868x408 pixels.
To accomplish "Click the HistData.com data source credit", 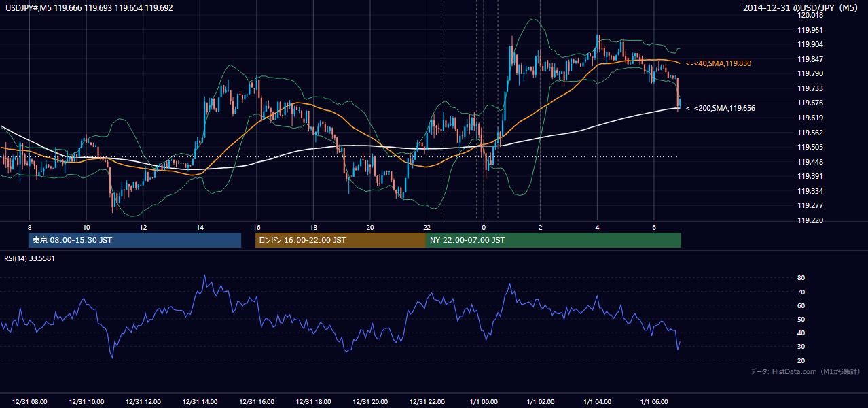I will coord(806,372).
